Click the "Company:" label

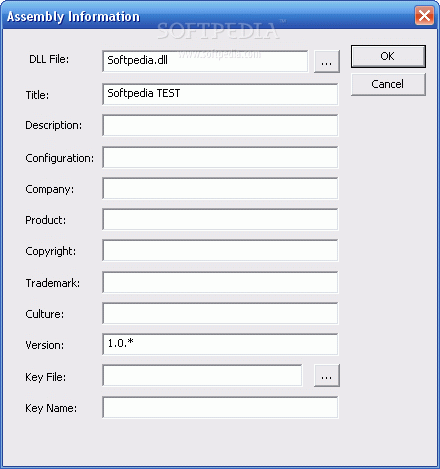[x=50, y=189]
